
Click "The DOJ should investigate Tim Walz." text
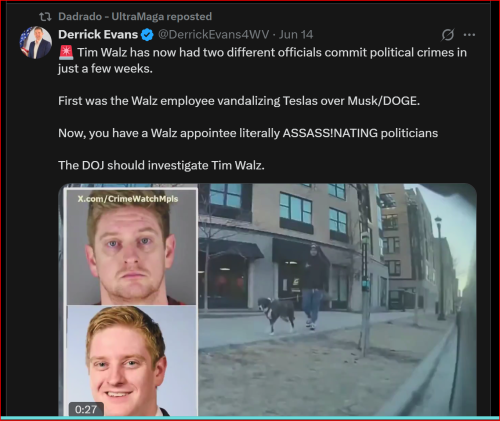click(x=161, y=165)
